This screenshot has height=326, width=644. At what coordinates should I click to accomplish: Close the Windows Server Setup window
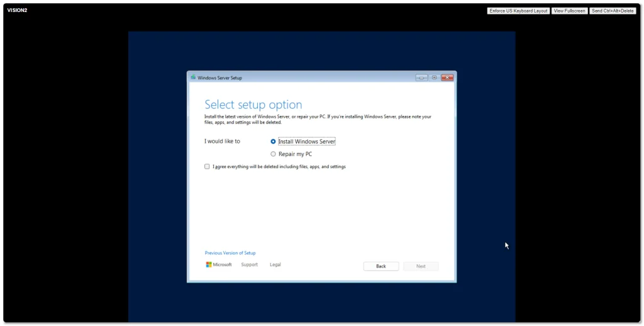click(447, 77)
